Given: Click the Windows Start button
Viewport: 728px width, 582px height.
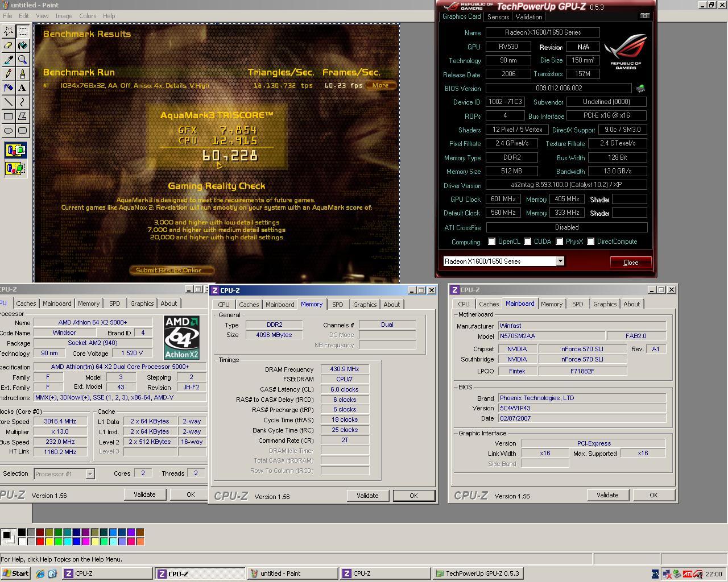Looking at the screenshot, I should pos(16,573).
